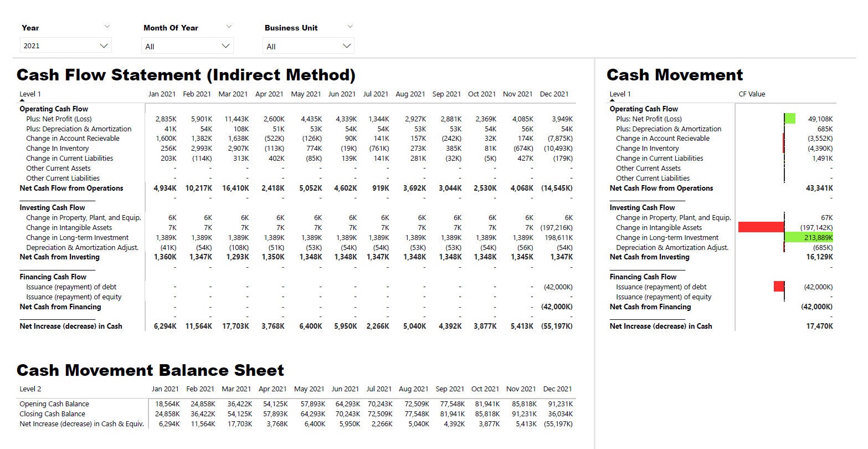Select the Net Profit (Loss) row label
The image size is (868, 449).
[x=59, y=118]
